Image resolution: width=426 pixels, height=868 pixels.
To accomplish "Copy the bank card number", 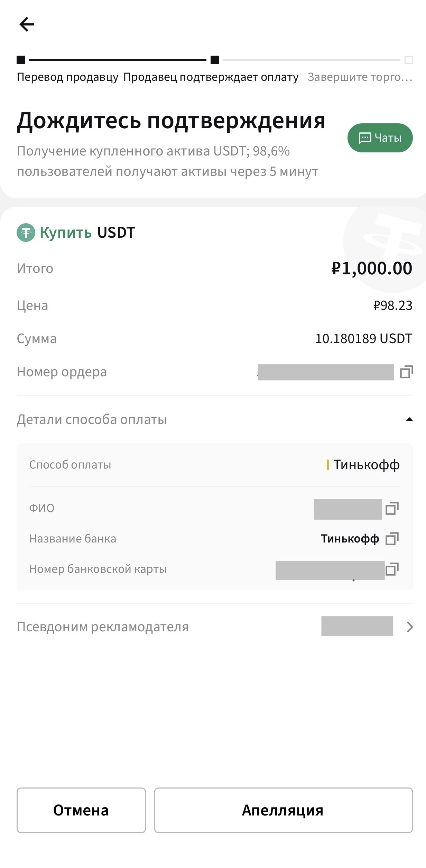I will tap(392, 569).
